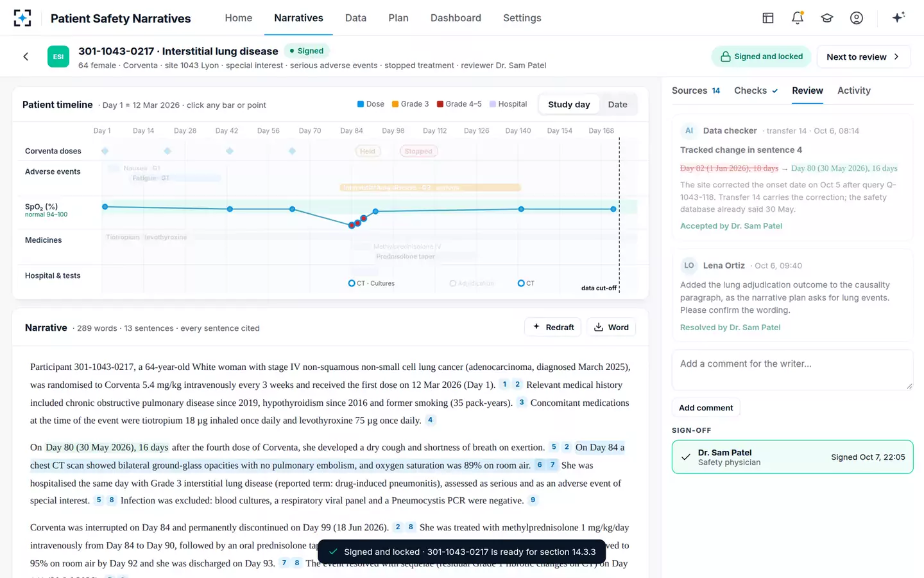Click the Patient Safety Narratives logo icon
This screenshot has width=924, height=578.
point(22,18)
